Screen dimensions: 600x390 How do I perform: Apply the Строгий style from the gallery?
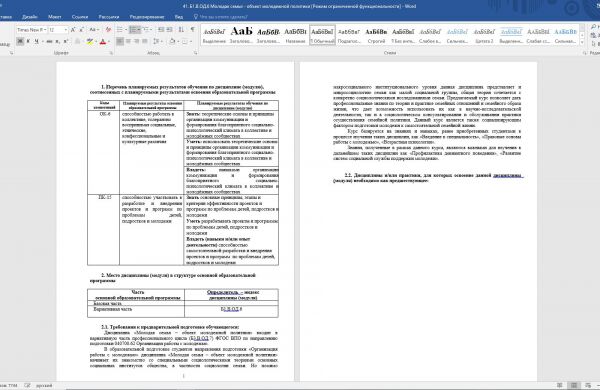[x=376, y=35]
